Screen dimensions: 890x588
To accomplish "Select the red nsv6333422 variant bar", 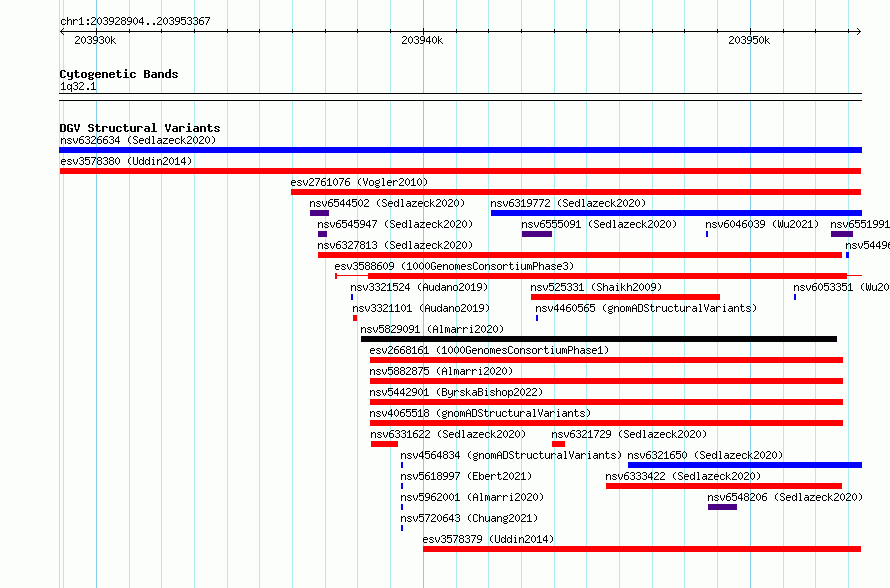I will pos(724,486).
